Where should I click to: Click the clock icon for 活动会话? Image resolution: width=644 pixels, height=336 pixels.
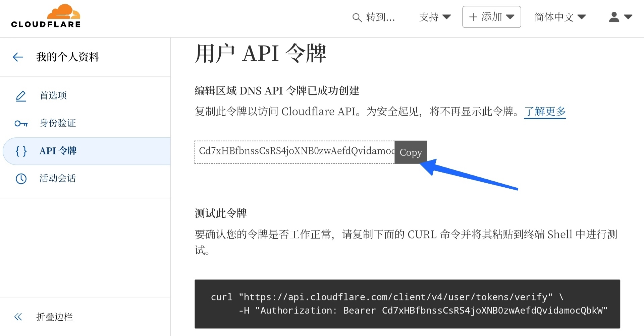tap(21, 179)
